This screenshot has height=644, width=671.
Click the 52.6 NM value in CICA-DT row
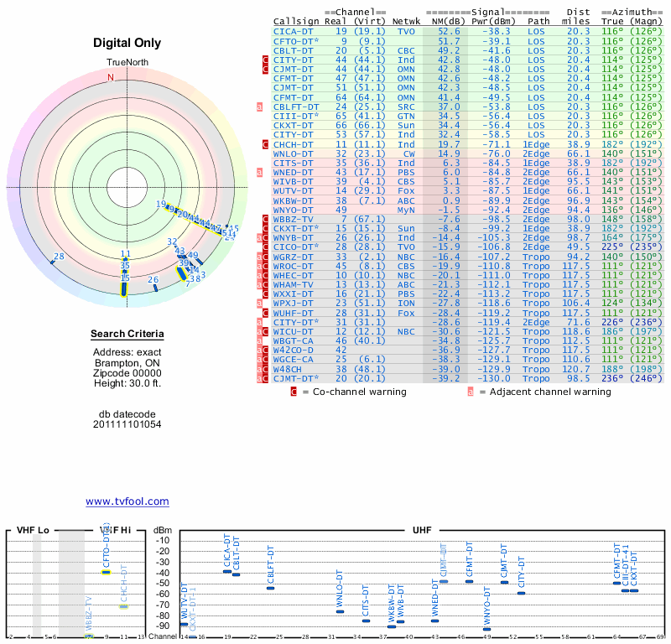449,32
